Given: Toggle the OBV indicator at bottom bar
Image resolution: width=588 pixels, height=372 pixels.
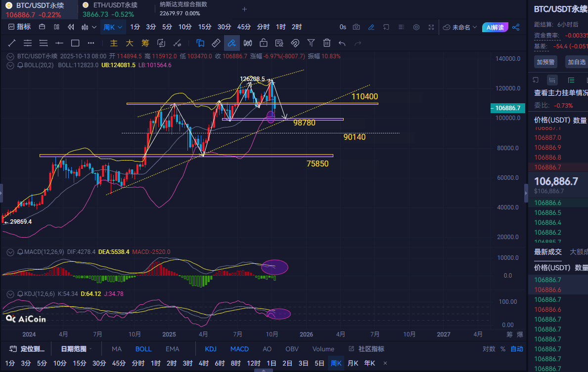Looking at the screenshot, I should (x=292, y=349).
